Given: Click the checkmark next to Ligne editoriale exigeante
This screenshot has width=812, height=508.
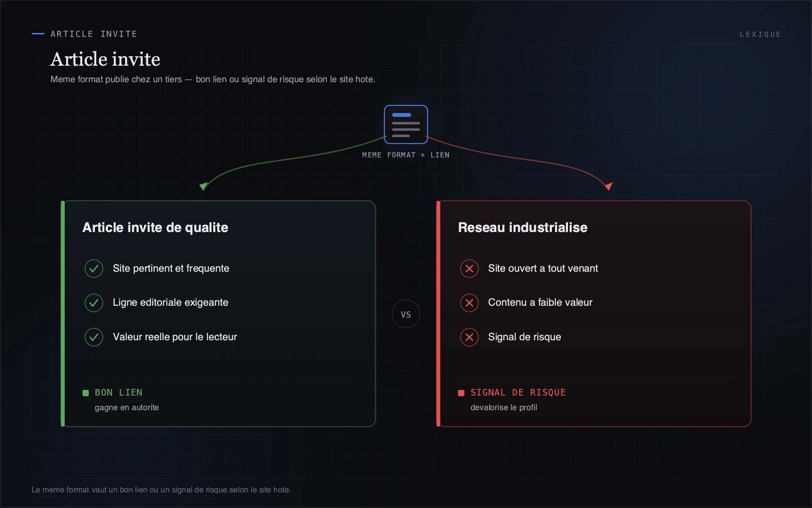Looking at the screenshot, I should coord(94,302).
